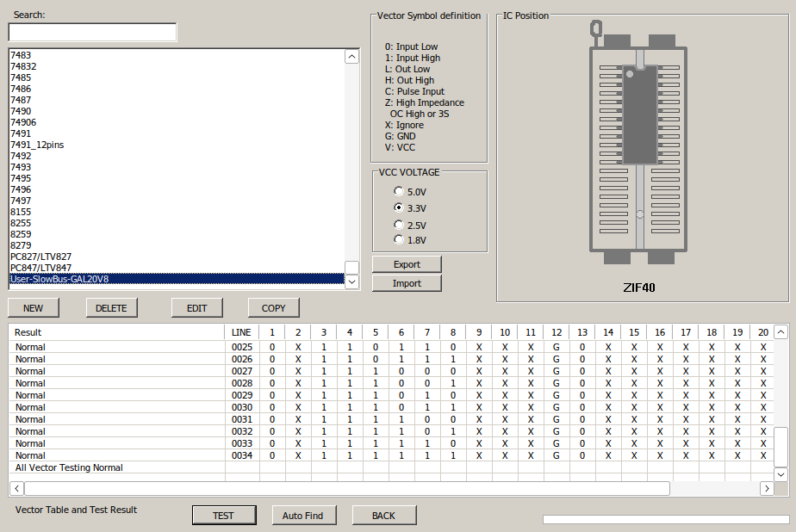
Task: Select 7491_12pins in the IC list
Action: point(37,145)
